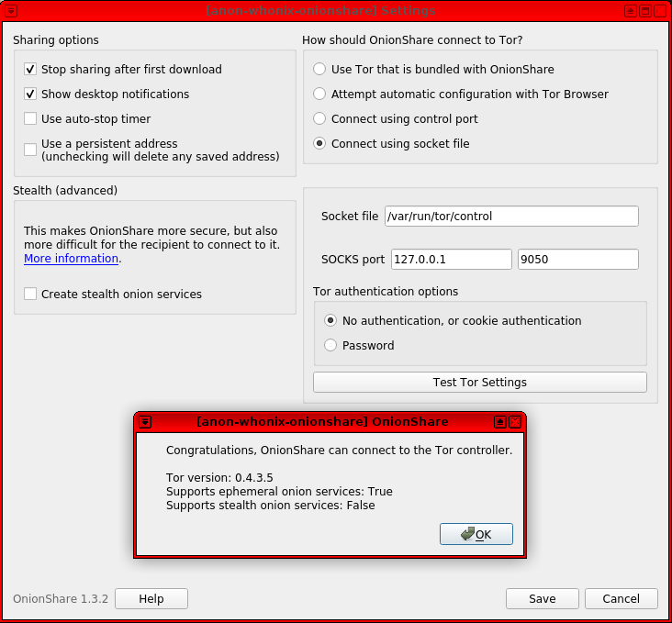Check Use a persistent address option
The height and width of the screenshot is (623, 672).
click(x=30, y=150)
